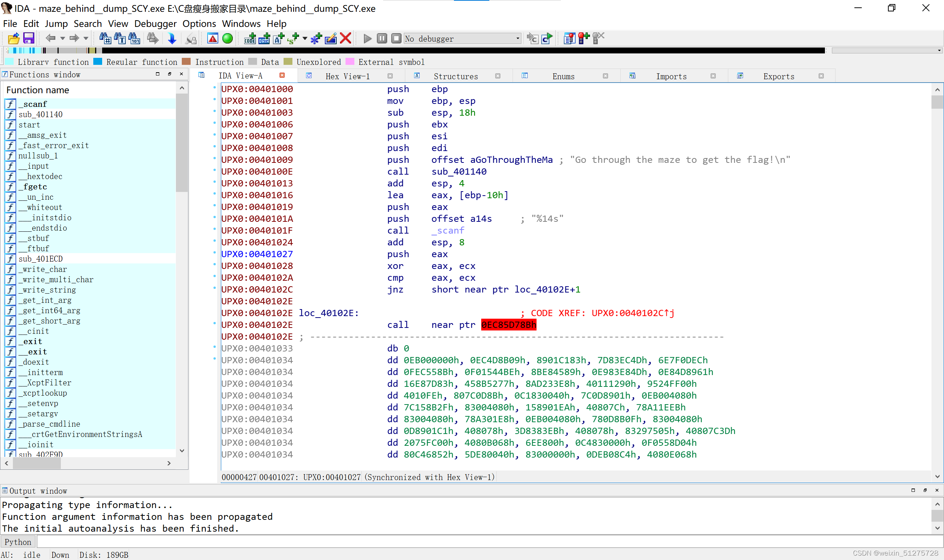Viewport: 944px width, 560px height.
Task: Open the forward-jump history dropdown arrow
Action: [x=86, y=38]
